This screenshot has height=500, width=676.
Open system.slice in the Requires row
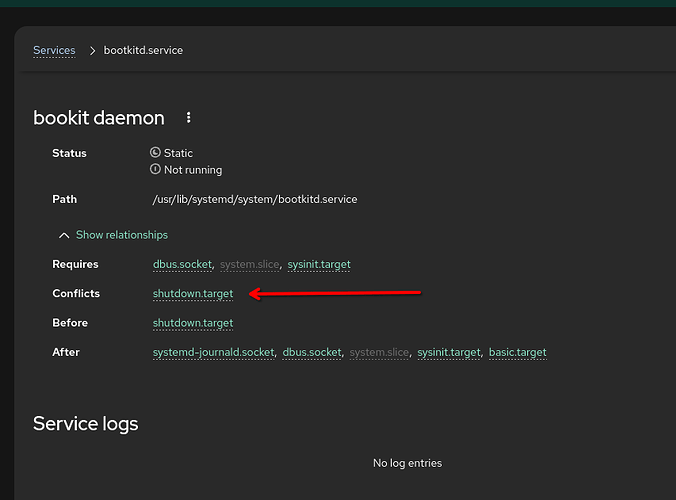click(250, 264)
